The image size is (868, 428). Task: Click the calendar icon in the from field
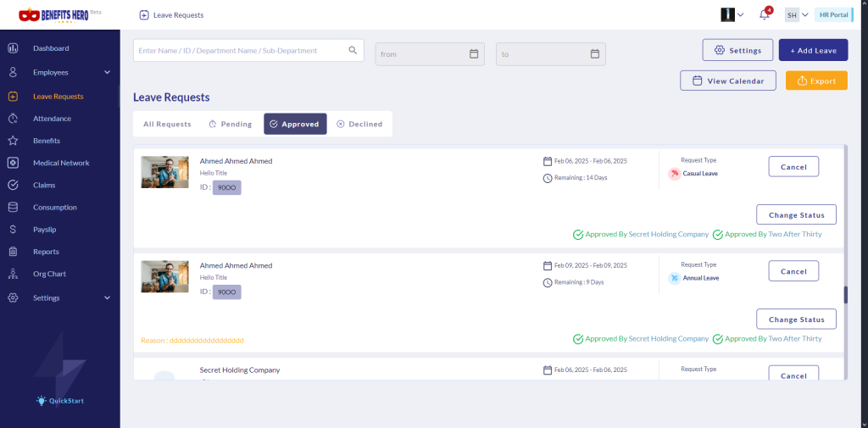coord(474,53)
